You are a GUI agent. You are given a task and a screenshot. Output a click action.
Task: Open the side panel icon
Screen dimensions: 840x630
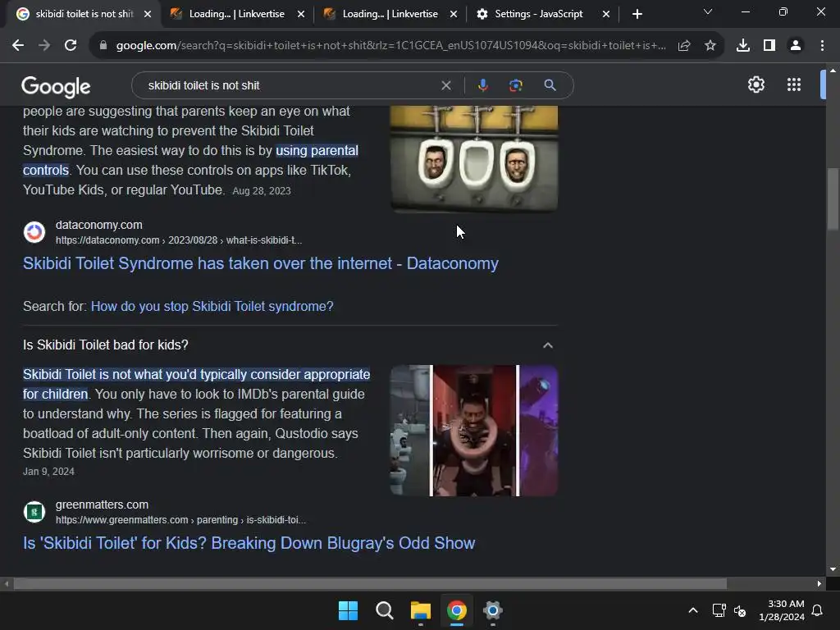pos(769,46)
